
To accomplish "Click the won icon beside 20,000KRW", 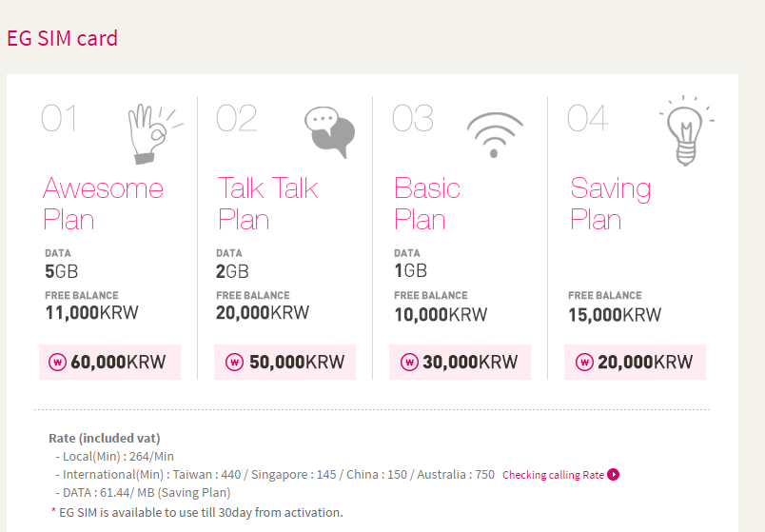I will [584, 362].
